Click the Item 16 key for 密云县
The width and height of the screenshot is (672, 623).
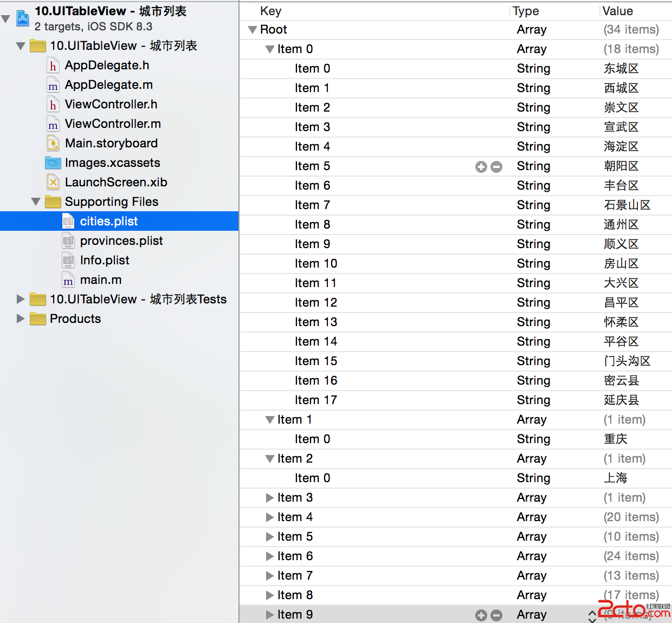(x=316, y=381)
